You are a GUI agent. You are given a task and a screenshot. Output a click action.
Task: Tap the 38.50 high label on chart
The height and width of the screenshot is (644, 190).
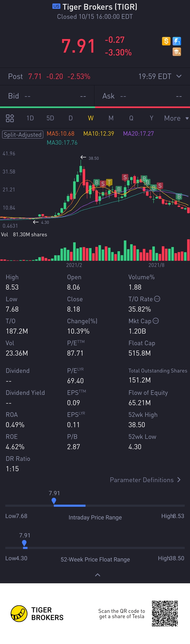point(93,158)
